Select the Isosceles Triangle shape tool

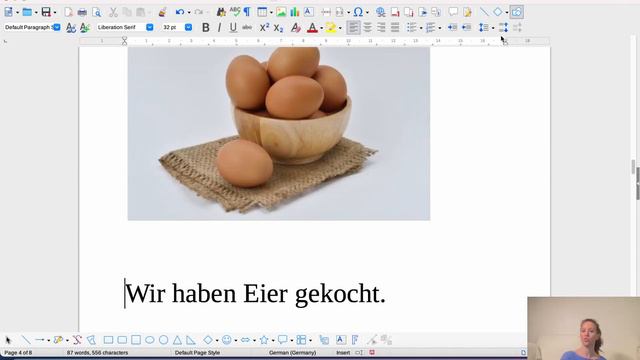(177, 340)
